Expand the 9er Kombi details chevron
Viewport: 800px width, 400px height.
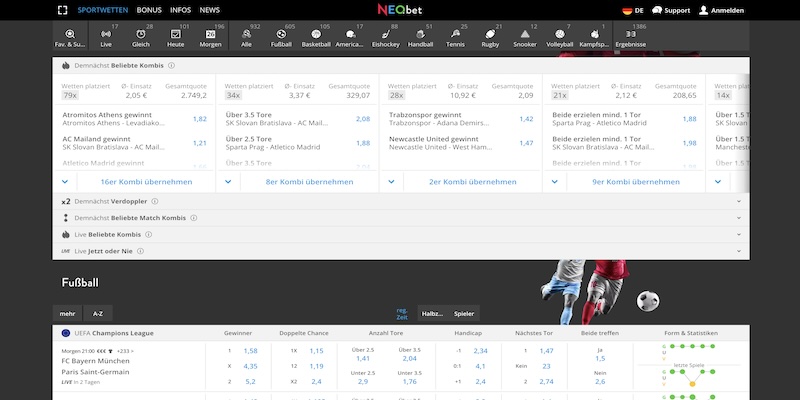click(x=555, y=182)
